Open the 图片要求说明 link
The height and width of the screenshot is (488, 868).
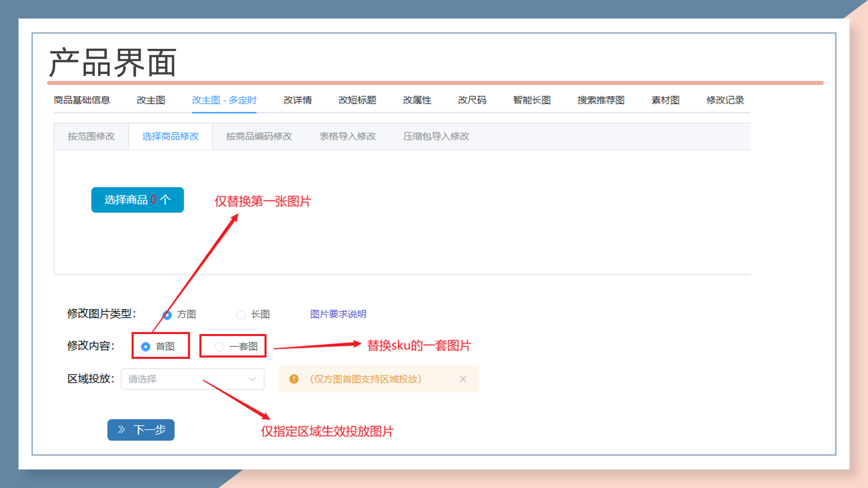click(338, 314)
